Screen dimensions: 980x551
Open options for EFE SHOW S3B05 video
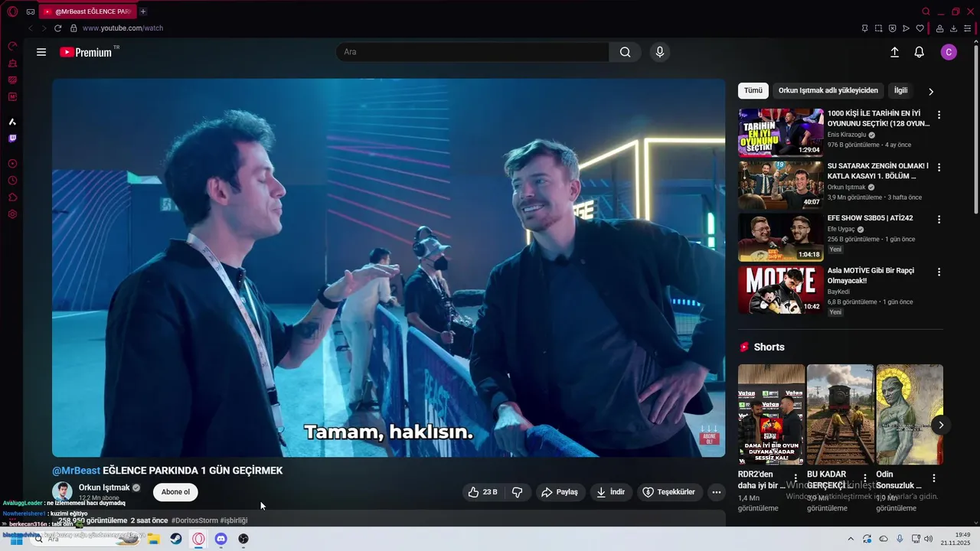(x=939, y=220)
